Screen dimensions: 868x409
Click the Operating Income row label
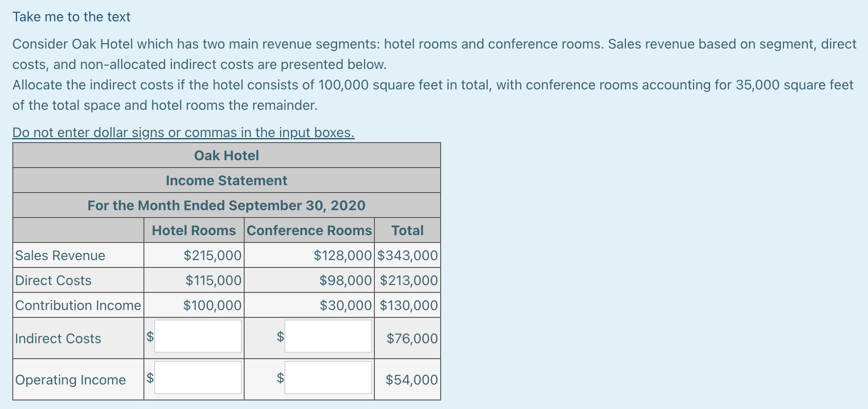(x=70, y=380)
